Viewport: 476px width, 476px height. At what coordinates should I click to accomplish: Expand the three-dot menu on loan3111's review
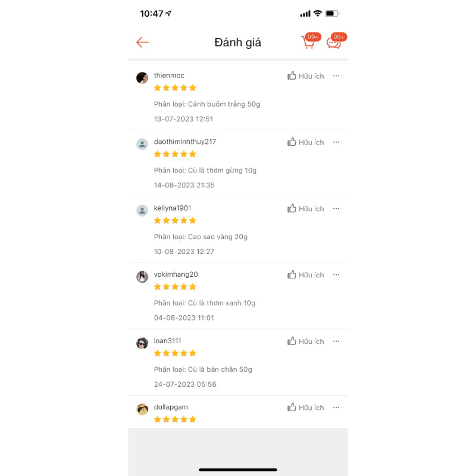click(336, 341)
